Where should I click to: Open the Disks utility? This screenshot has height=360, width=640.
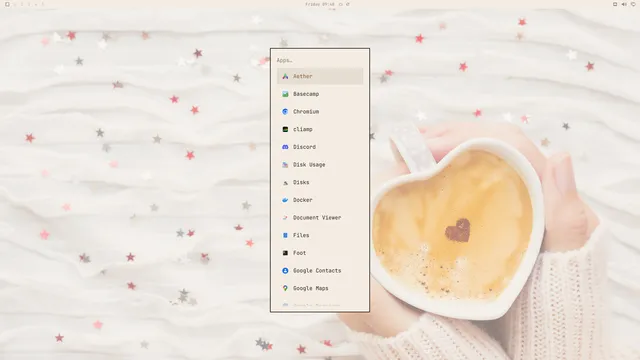coord(320,182)
